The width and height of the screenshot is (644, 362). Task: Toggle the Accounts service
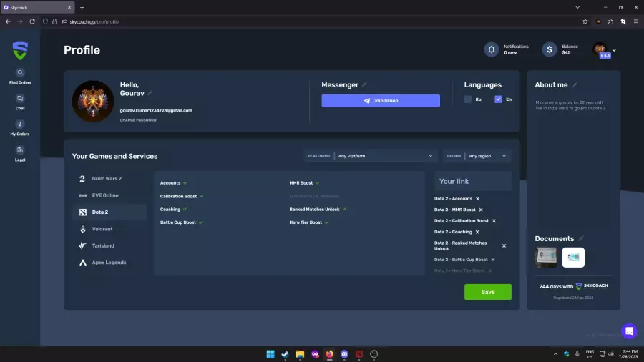174,183
